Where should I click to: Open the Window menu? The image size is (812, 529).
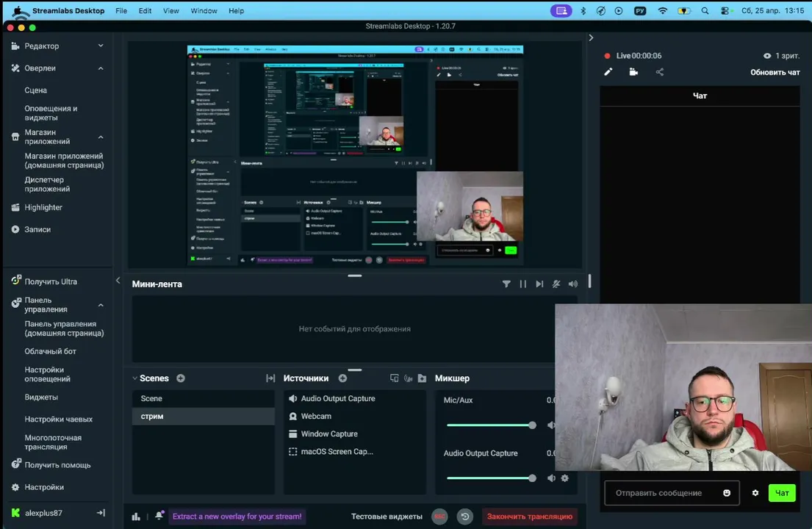point(204,11)
